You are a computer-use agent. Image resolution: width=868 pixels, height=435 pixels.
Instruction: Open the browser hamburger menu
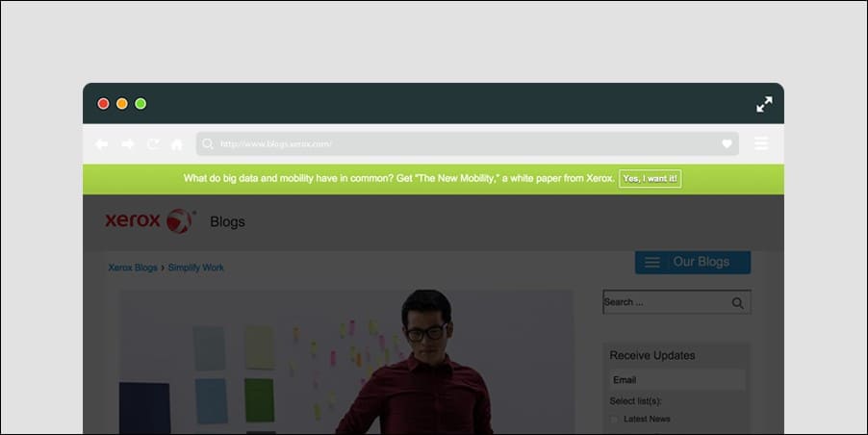pyautogui.click(x=761, y=144)
